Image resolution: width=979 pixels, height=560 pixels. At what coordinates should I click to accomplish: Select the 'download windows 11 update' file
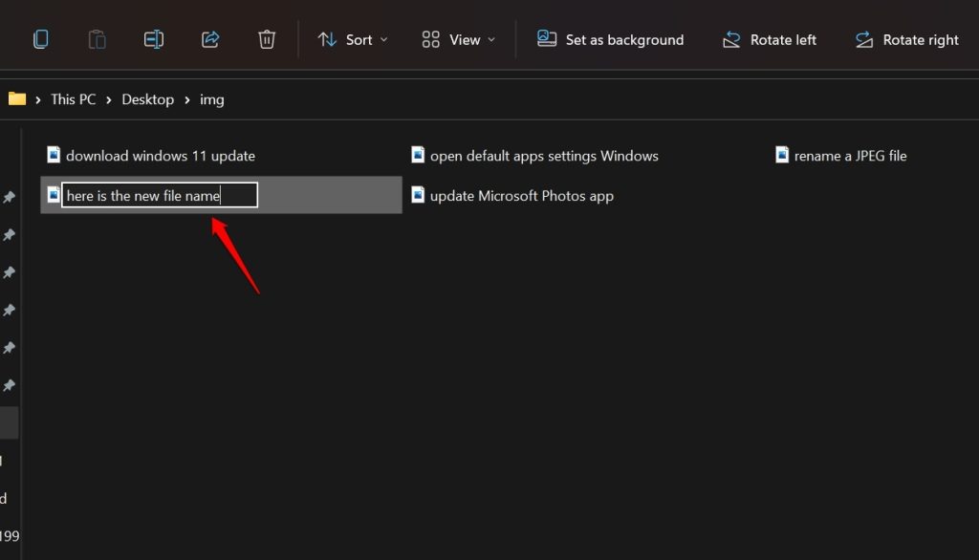click(158, 155)
